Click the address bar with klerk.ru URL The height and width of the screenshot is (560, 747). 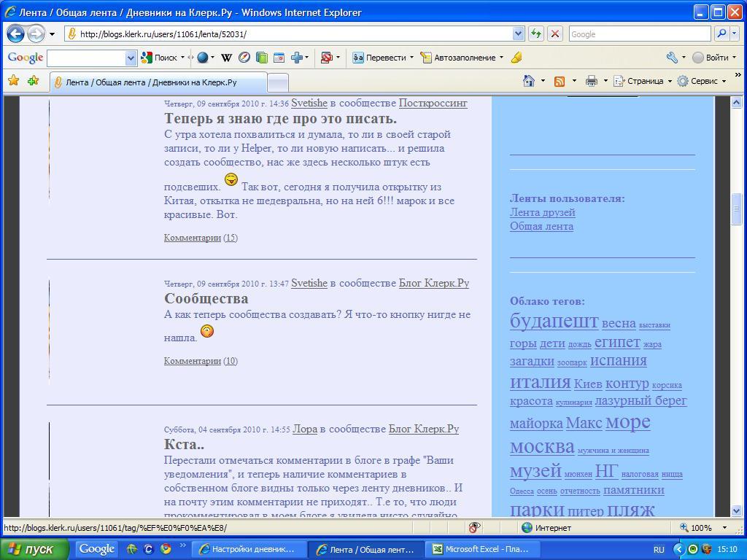289,34
